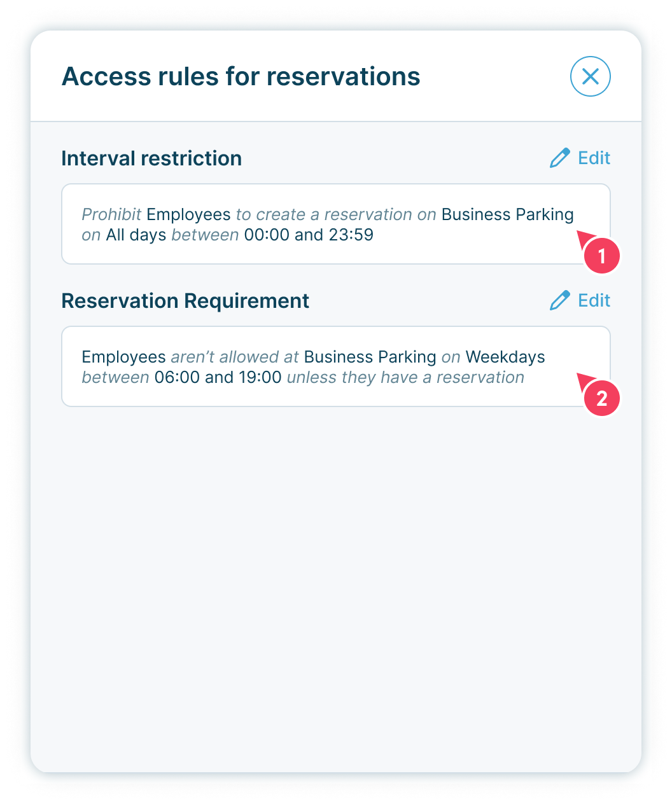Image resolution: width=672 pixels, height=804 pixels.
Task: Close the Access rules for reservations dialog
Action: [x=590, y=77]
